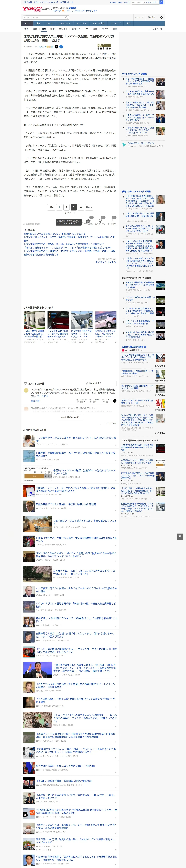This screenshot has width=186, height=868.
Task: Click the 購入履歴 link
Action: point(152,17)
